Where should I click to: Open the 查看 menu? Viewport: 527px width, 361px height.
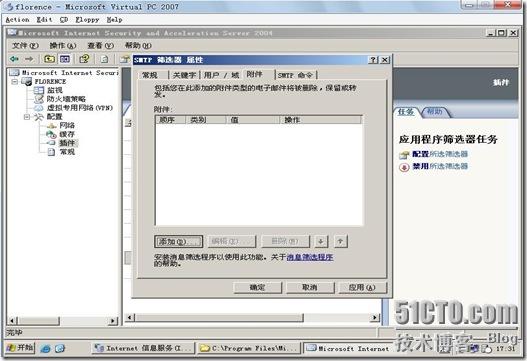pos(100,45)
